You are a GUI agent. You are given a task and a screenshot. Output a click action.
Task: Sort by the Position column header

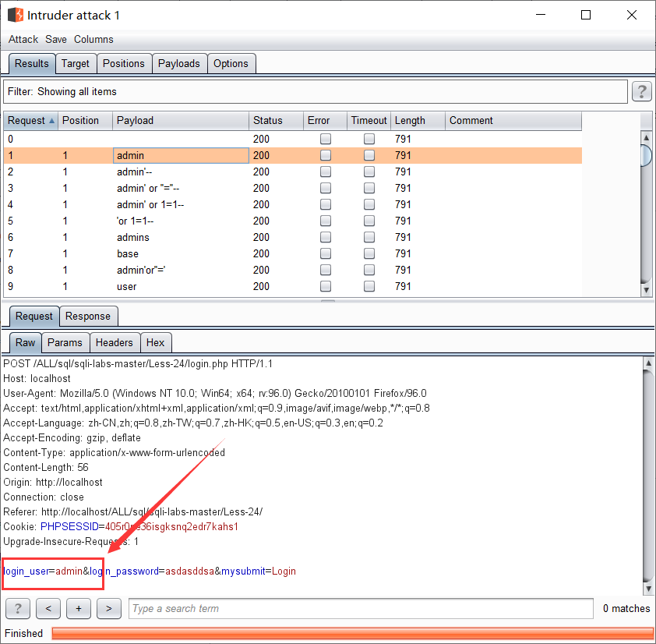tap(86, 121)
